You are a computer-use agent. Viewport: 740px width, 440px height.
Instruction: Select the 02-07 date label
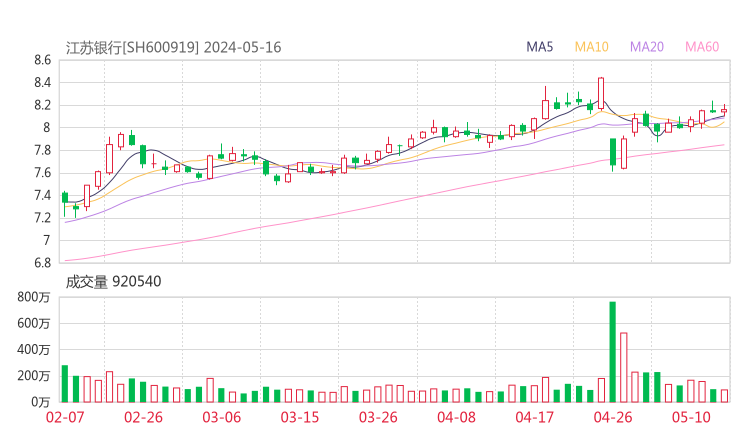pyautogui.click(x=65, y=417)
